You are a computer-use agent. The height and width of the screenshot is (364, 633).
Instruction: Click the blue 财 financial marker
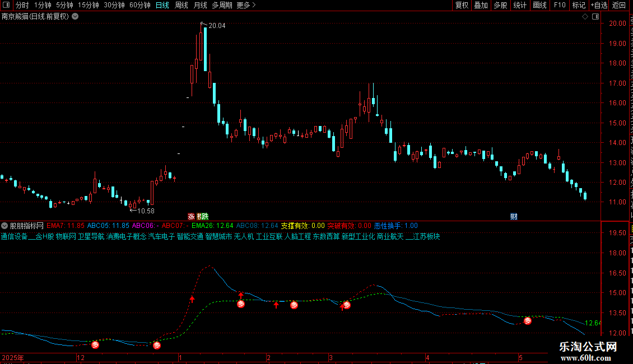(x=514, y=217)
